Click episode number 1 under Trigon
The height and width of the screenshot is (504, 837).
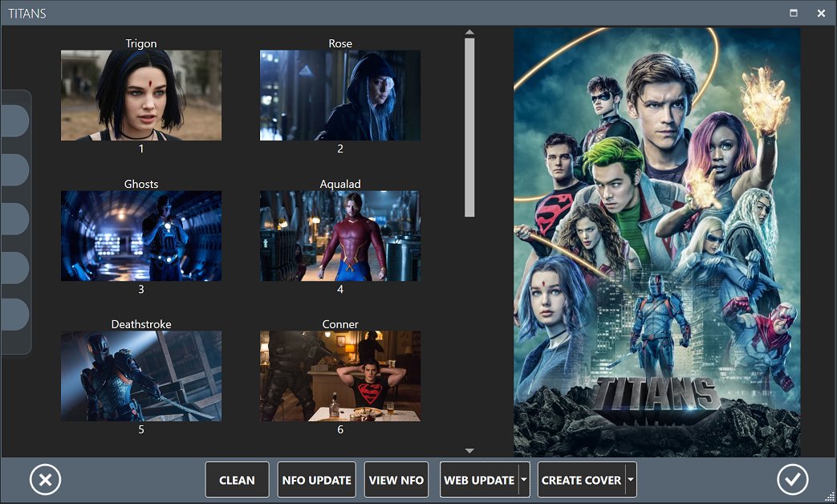(x=141, y=148)
